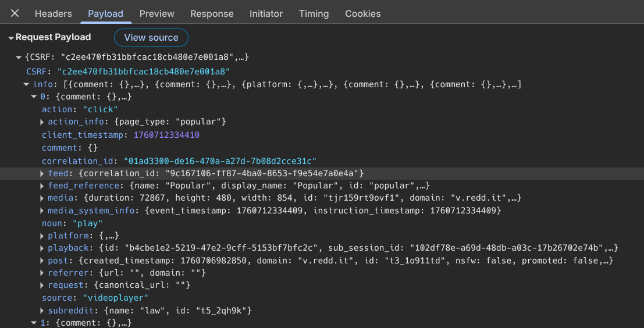Image resolution: width=644 pixels, height=328 pixels.
Task: Open the Initiator tab
Action: pos(266,13)
